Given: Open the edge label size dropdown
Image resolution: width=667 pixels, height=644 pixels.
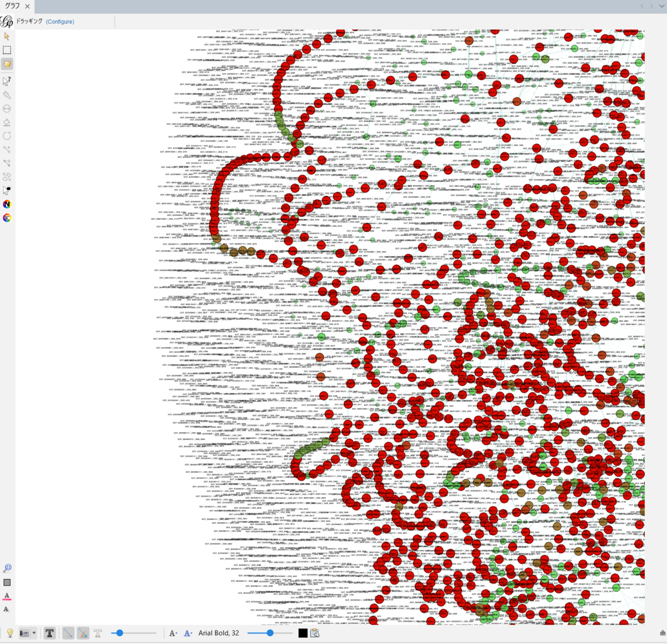Looking at the screenshot, I should pyautogui.click(x=189, y=633).
